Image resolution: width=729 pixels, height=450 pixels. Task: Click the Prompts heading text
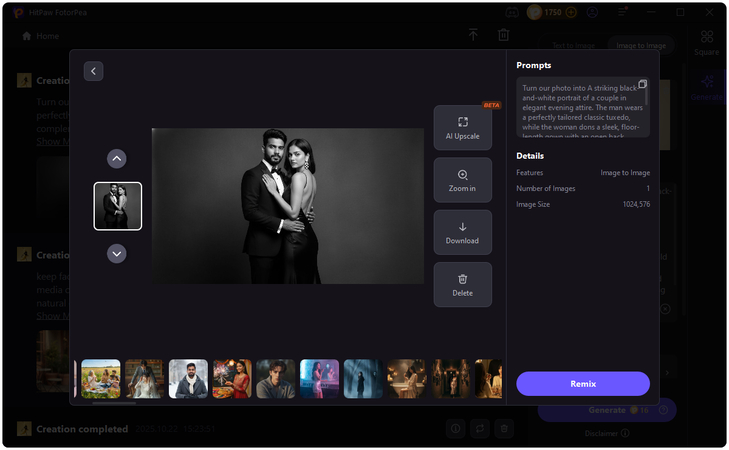pyautogui.click(x=534, y=65)
